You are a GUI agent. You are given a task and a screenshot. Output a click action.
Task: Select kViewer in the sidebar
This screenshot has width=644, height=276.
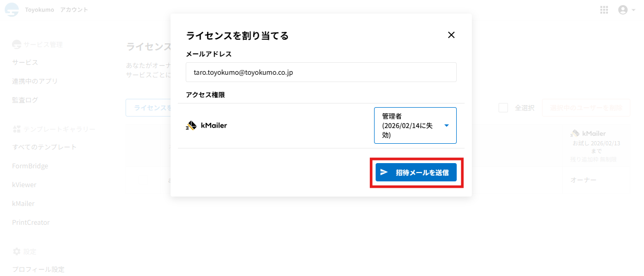(24, 185)
